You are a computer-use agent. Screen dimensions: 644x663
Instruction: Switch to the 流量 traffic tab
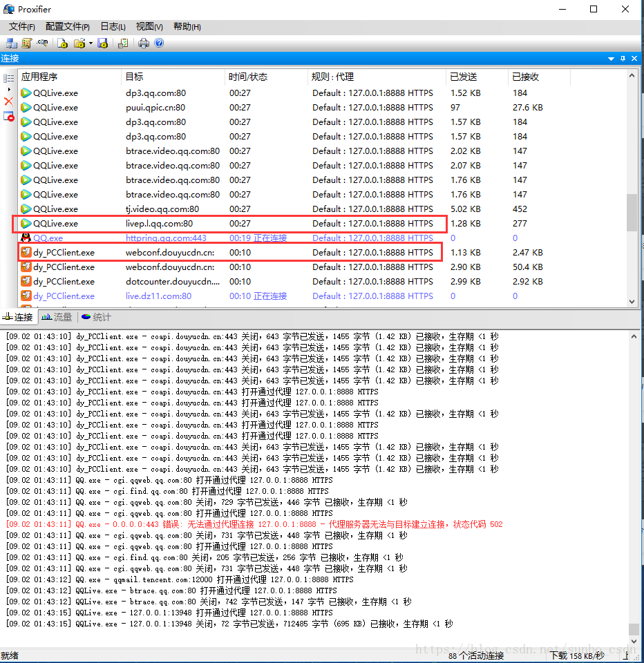(57, 317)
